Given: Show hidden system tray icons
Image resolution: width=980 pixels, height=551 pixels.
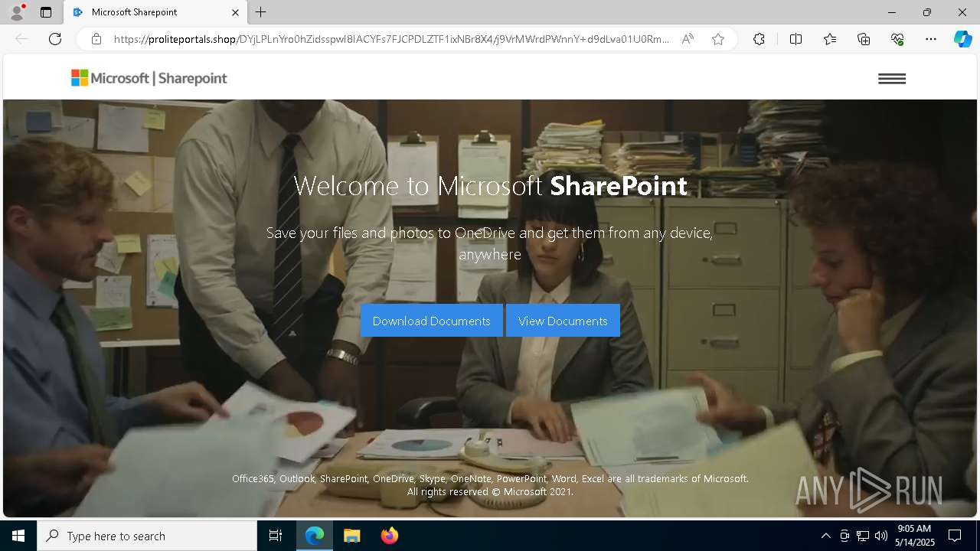Looking at the screenshot, I should (x=825, y=536).
